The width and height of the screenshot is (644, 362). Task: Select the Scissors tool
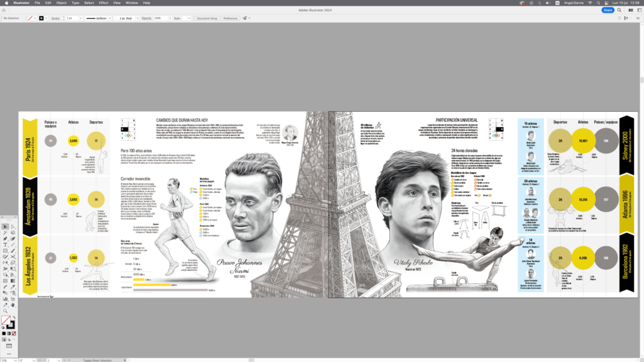click(13, 256)
